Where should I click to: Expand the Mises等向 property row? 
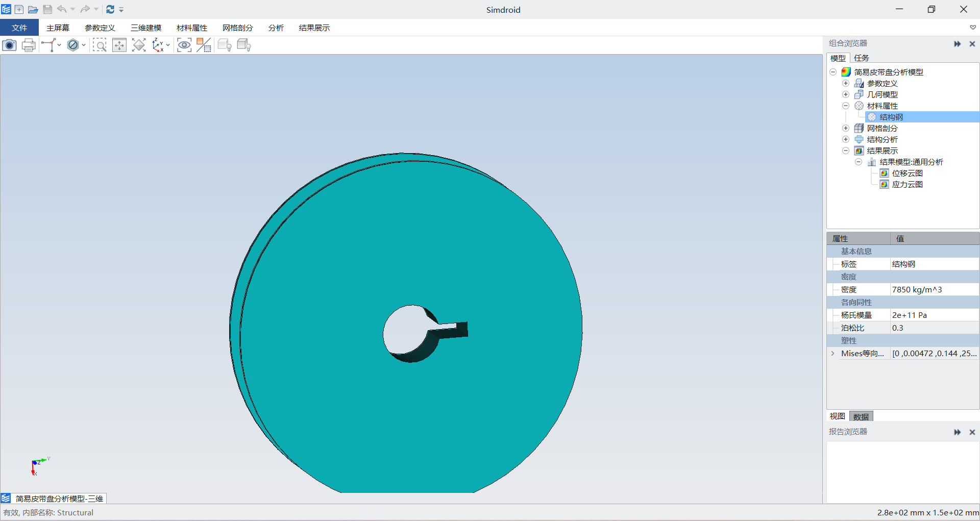click(x=833, y=353)
